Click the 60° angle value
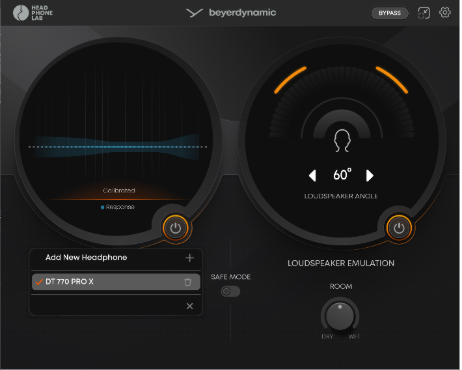 pyautogui.click(x=342, y=174)
